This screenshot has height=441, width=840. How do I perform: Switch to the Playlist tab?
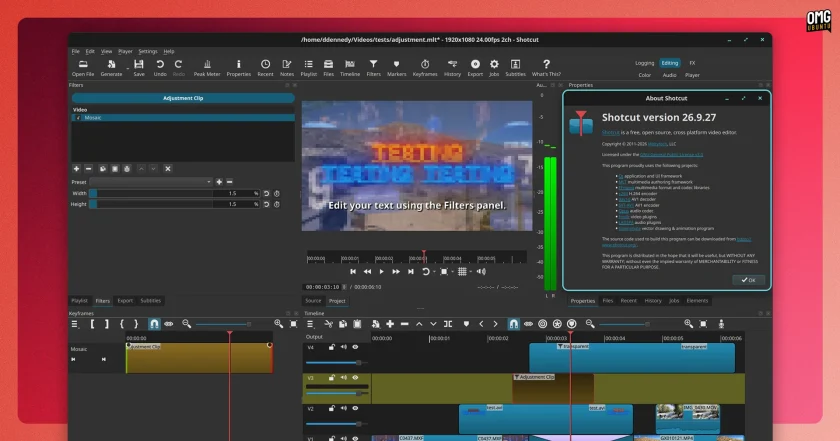(80, 301)
